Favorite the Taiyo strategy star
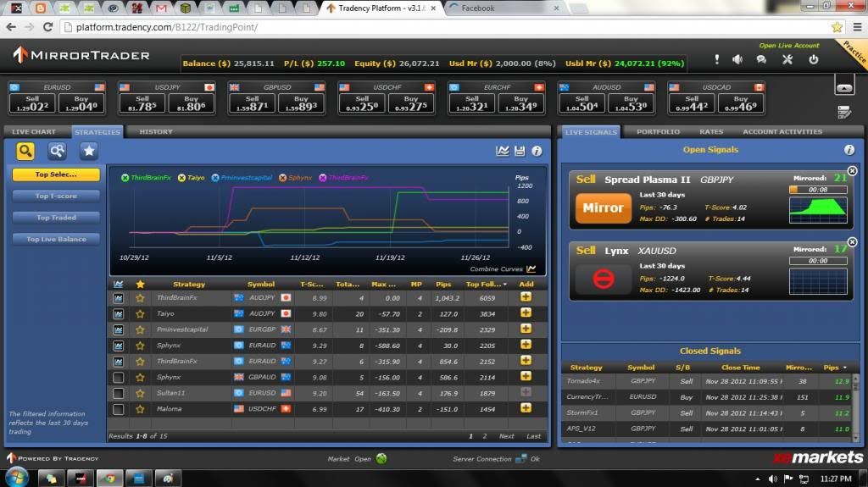Screen dimensions: 868x487 (x=140, y=313)
